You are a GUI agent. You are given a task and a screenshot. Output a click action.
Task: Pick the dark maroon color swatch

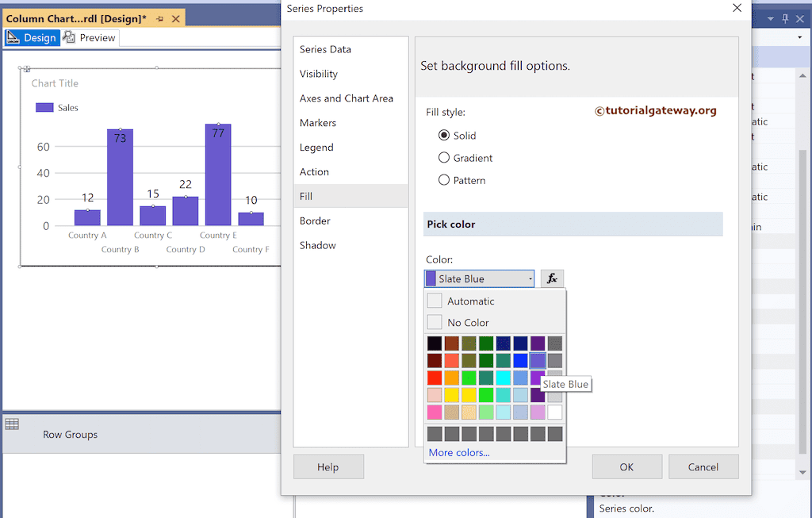pos(435,360)
